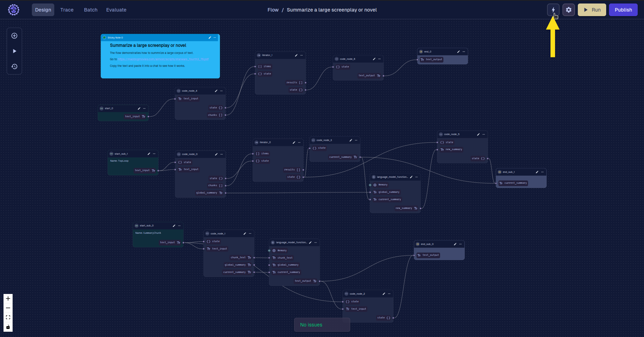Switch to the Evaluate tab
Image resolution: width=644 pixels, height=337 pixels.
click(116, 10)
